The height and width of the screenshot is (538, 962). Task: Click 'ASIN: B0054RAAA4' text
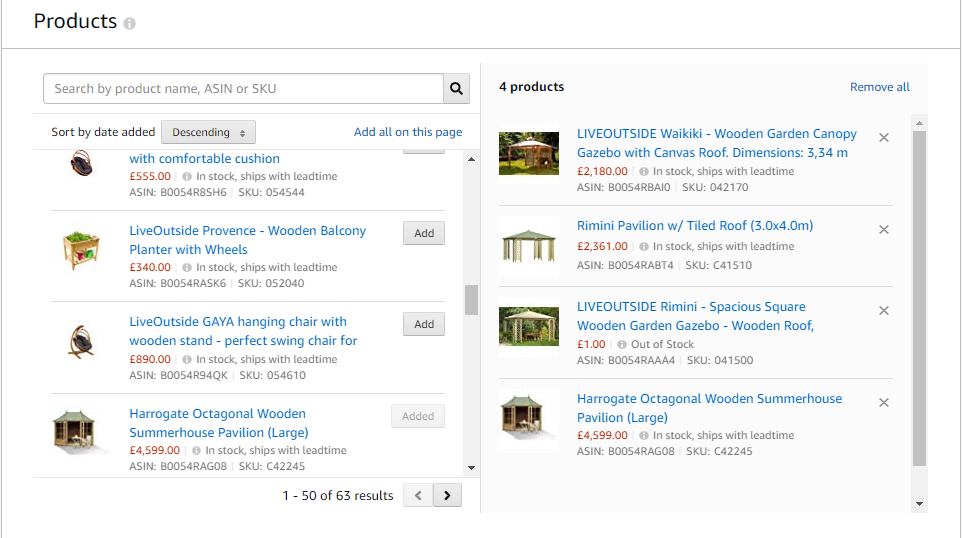(626, 361)
